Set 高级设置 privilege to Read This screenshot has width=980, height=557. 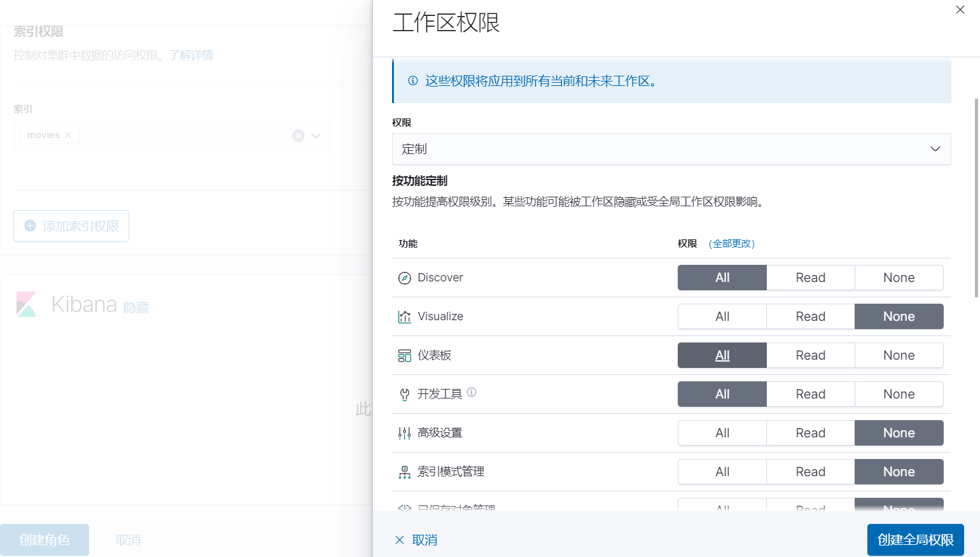(x=810, y=433)
